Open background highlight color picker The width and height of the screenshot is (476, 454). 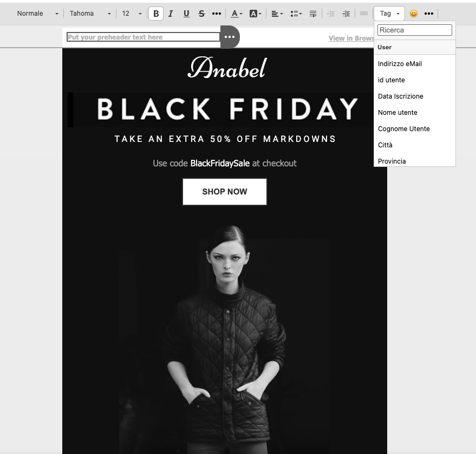coord(255,14)
